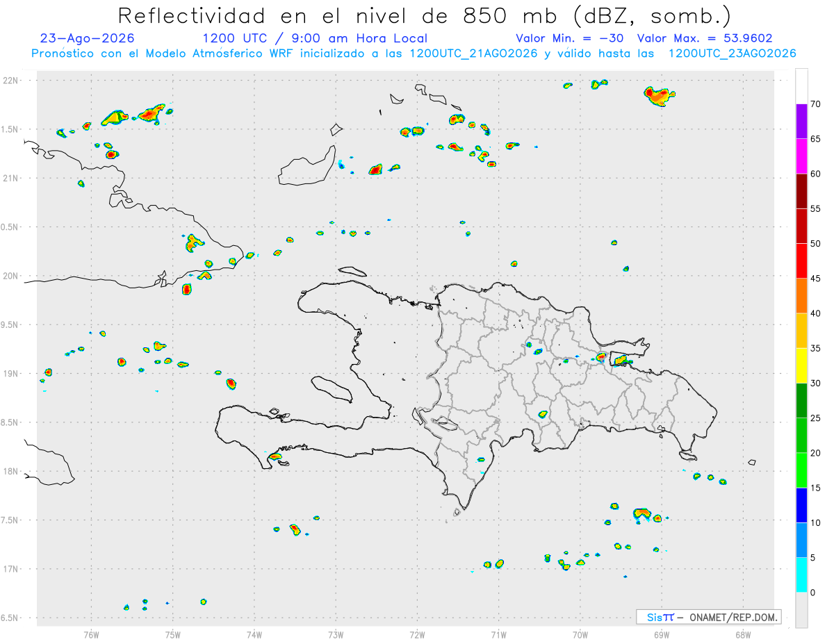Image resolution: width=834 pixels, height=644 pixels.
Task: Click the '10' colorbar tick label
Action: pyautogui.click(x=815, y=523)
